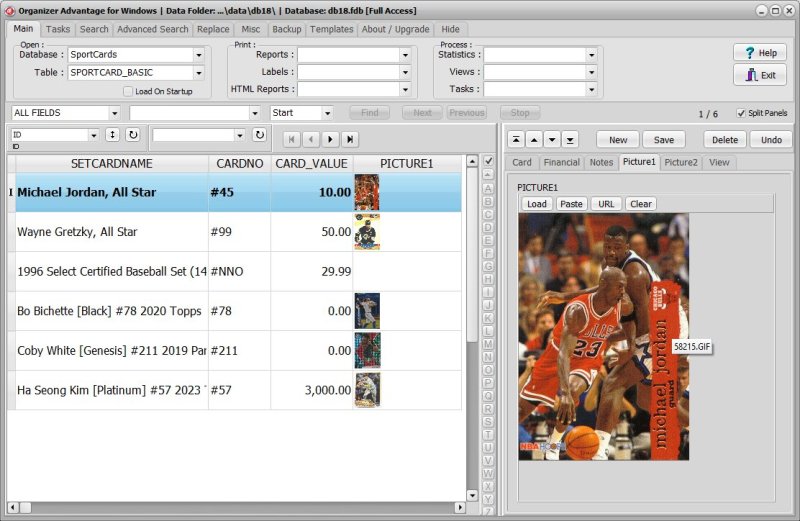Go to previous record navigation arrow
Screen dimensions: 800x521
(311, 139)
